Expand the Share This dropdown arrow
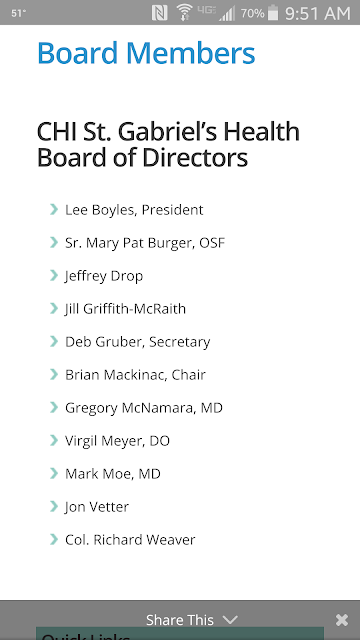The height and width of the screenshot is (640, 360). click(230, 620)
